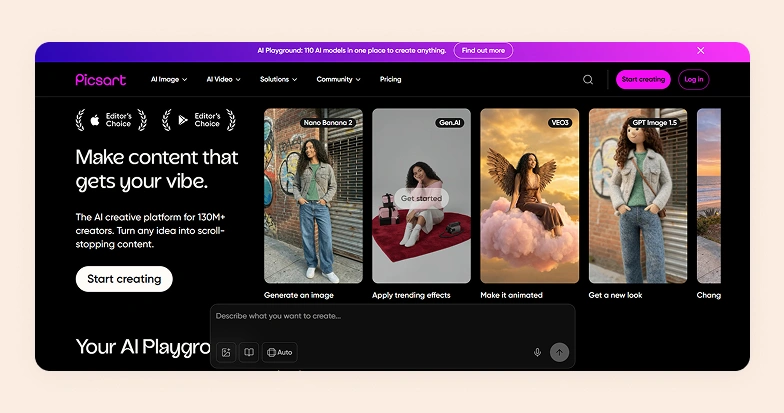Viewport: 784px width, 413px height.
Task: Click the Log in button
Action: [x=694, y=80]
